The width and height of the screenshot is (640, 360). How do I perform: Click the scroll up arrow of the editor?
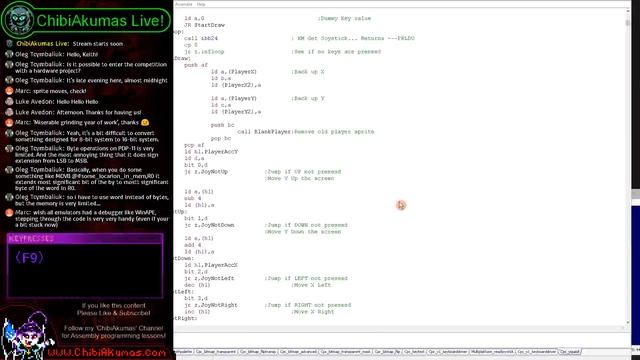point(627,11)
